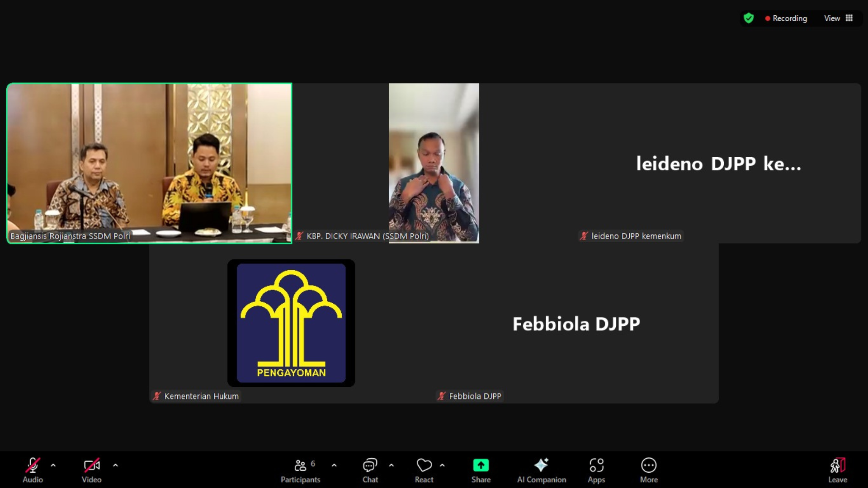Screen dimensions: 868x488
Task: Click muted mic icon beside KBP. DICKY IRAWAN
Action: [x=299, y=236]
